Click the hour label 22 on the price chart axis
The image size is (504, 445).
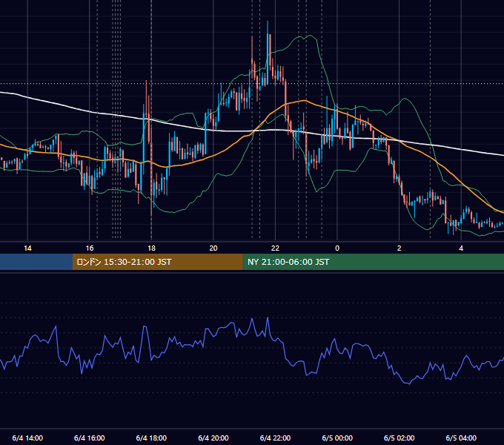point(275,248)
